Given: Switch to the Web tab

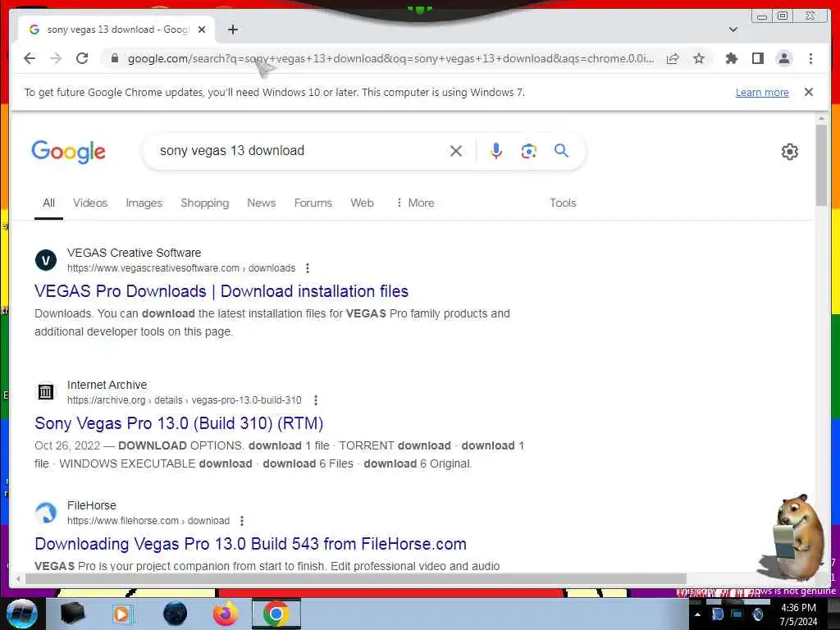Looking at the screenshot, I should point(362,203).
